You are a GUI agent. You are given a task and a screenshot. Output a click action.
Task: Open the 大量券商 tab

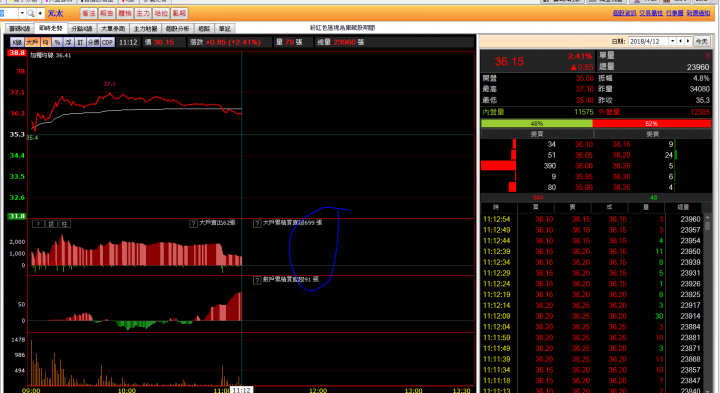coord(113,28)
